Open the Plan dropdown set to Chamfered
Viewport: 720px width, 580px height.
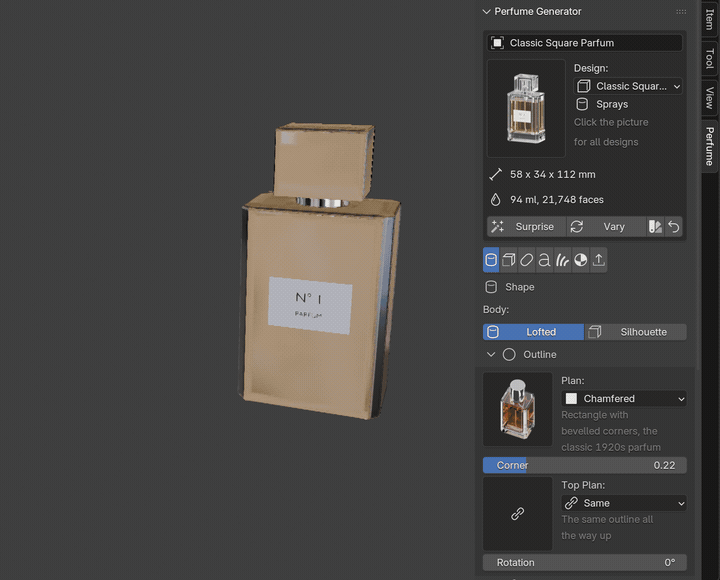(x=624, y=398)
